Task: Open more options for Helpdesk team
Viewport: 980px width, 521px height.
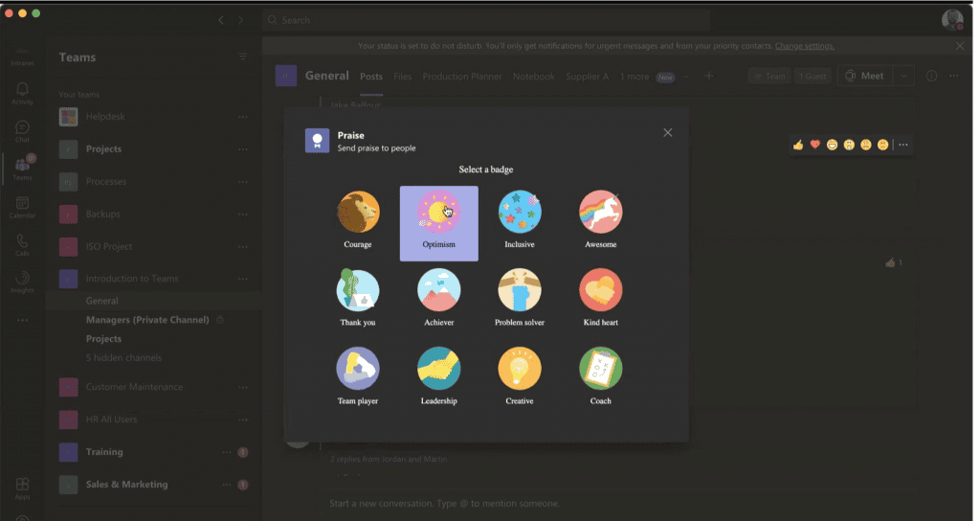Action: (x=242, y=117)
